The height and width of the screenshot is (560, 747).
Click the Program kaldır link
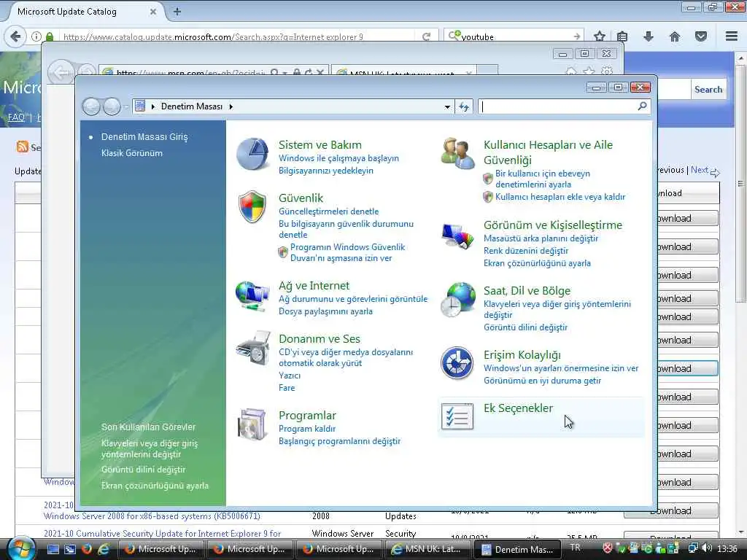tap(307, 429)
